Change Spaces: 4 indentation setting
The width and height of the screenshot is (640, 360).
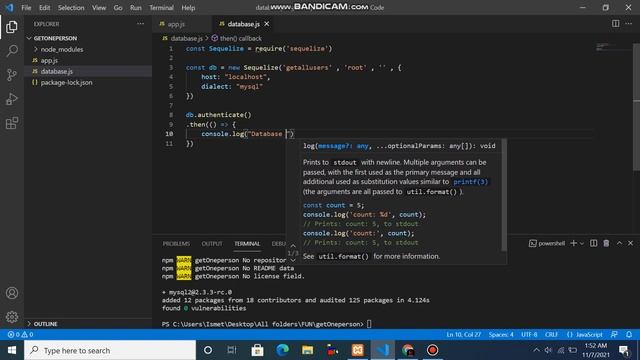pyautogui.click(x=501, y=334)
